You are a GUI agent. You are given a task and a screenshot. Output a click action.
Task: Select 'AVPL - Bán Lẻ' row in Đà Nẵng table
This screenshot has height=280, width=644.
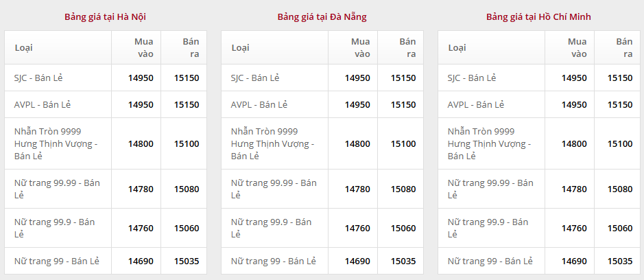[259, 104]
